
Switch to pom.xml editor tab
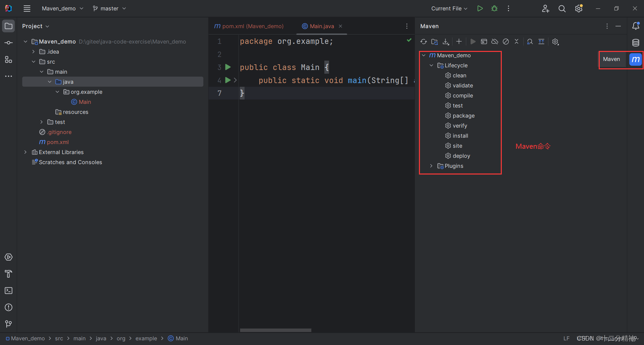[249, 26]
